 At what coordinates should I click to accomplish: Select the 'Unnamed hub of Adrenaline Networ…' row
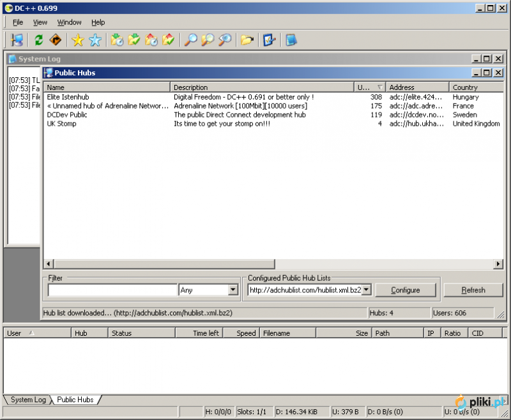(x=273, y=106)
